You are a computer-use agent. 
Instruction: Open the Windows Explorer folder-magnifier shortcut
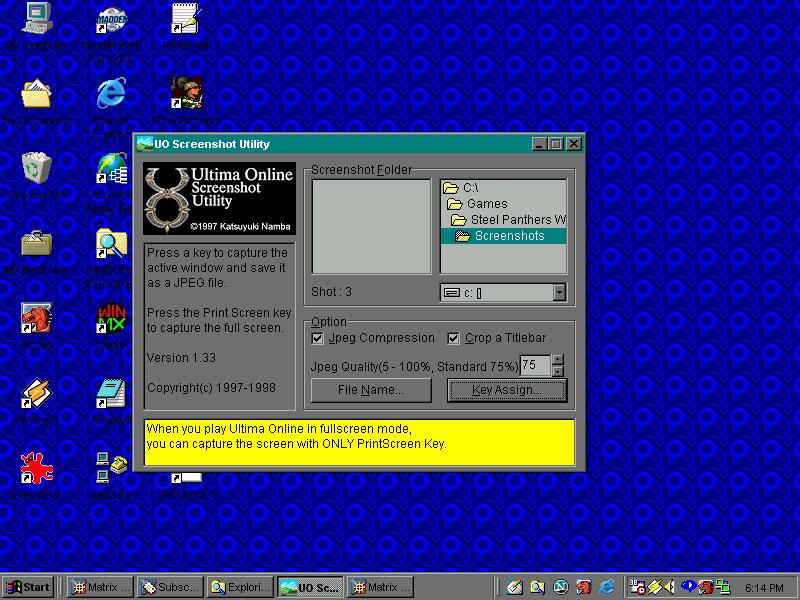(x=111, y=244)
